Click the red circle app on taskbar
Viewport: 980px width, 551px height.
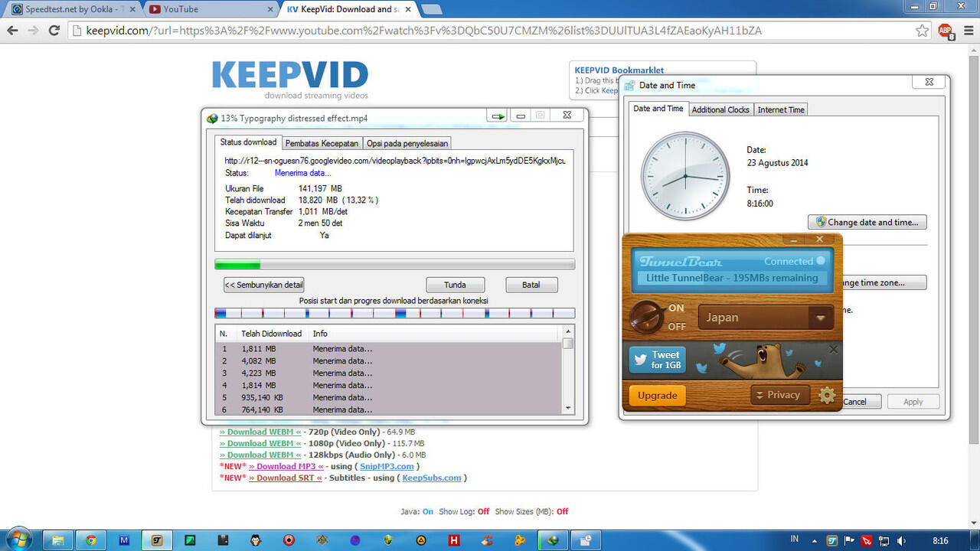[289, 540]
